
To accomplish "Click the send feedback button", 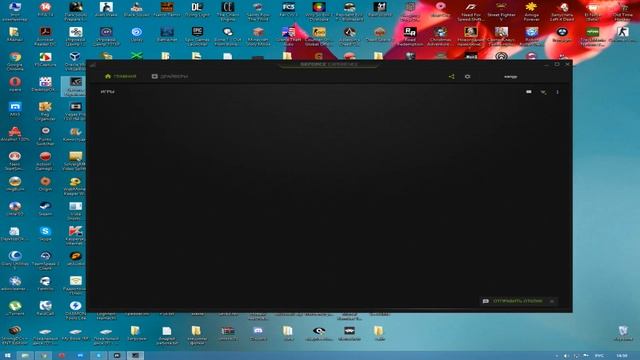I will [x=513, y=301].
